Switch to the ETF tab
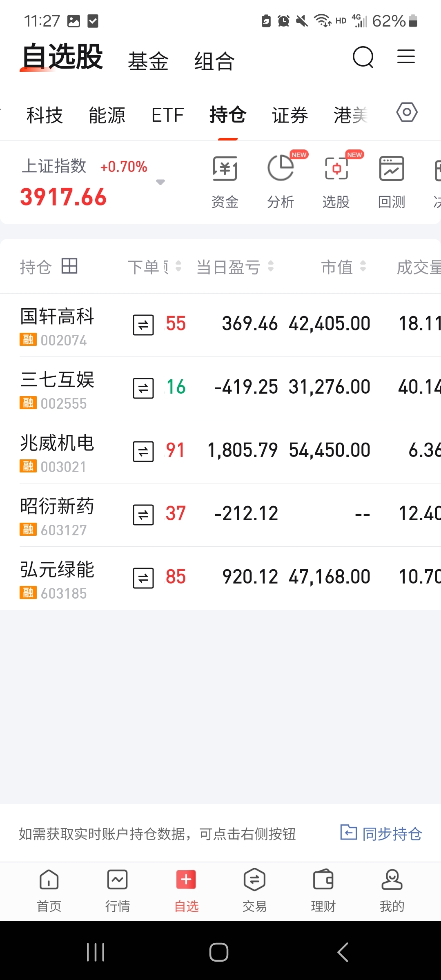This screenshot has width=441, height=980. pyautogui.click(x=167, y=115)
